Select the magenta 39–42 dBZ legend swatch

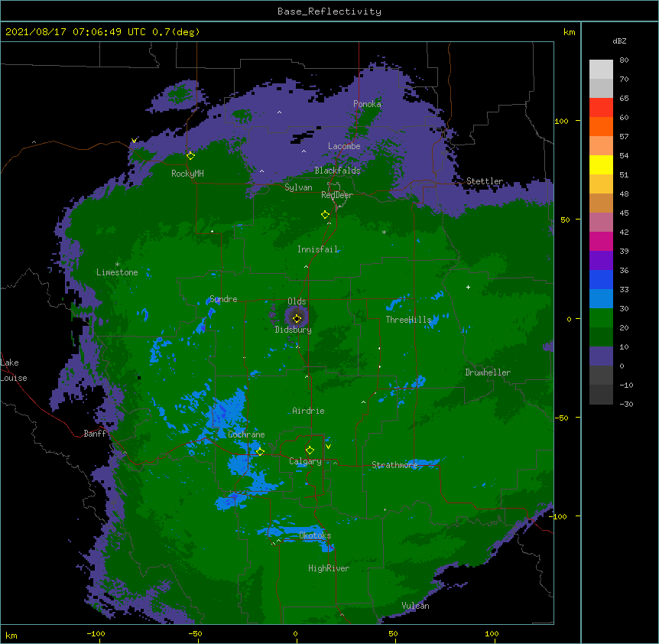click(601, 241)
